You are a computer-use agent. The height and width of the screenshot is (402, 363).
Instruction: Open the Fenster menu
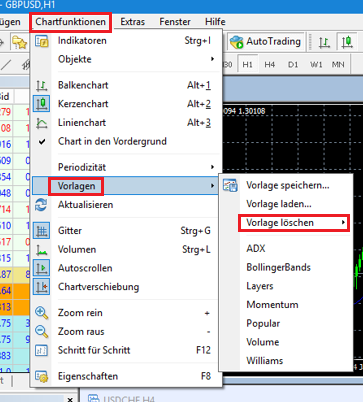[175, 22]
